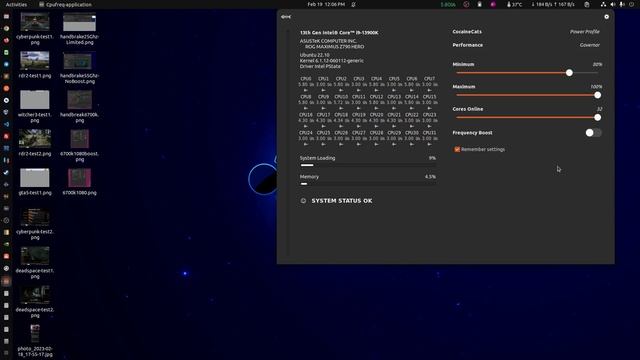Select the rdr2-test1.png desktop file
This screenshot has width=640, height=360.
pos(35,64)
